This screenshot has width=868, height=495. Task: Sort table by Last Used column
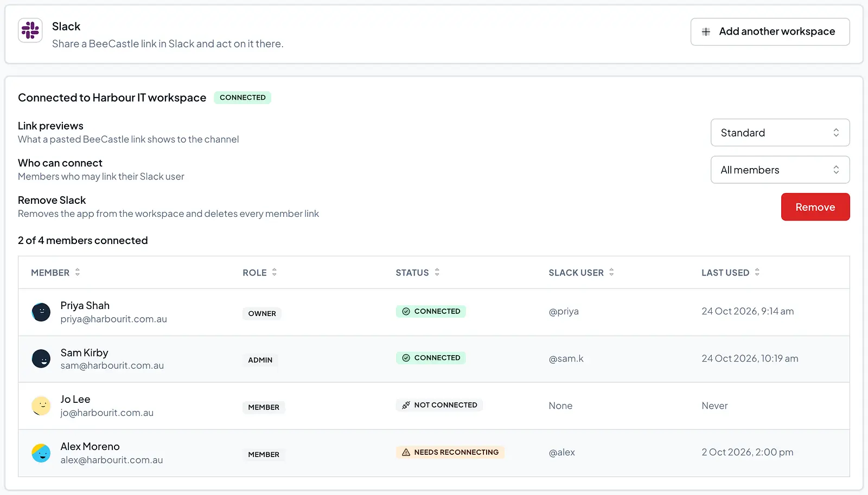coord(730,273)
